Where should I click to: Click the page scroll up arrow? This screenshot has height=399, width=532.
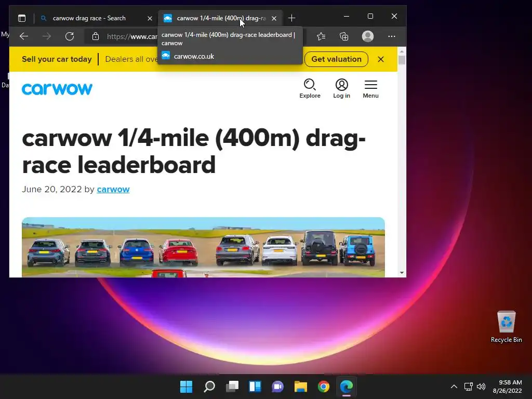pyautogui.click(x=402, y=51)
